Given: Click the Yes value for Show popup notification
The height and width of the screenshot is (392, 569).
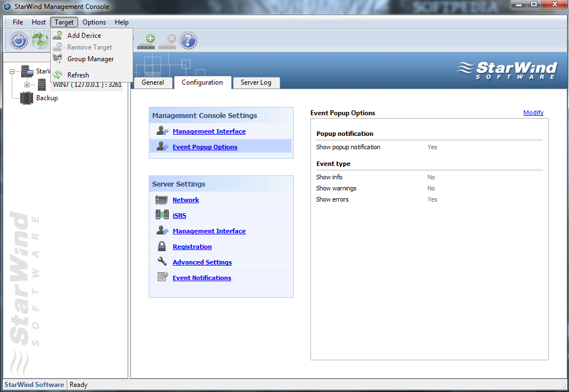Looking at the screenshot, I should (x=432, y=147).
